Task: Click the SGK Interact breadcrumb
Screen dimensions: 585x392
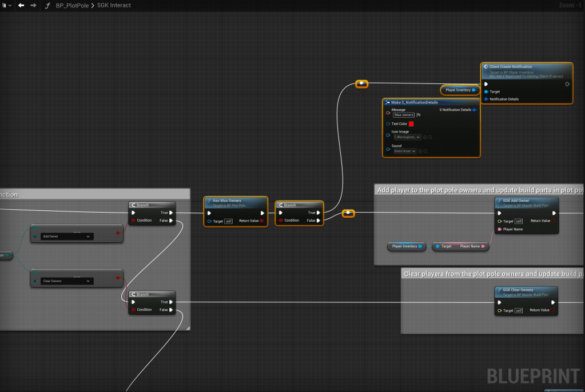Action: click(x=113, y=5)
